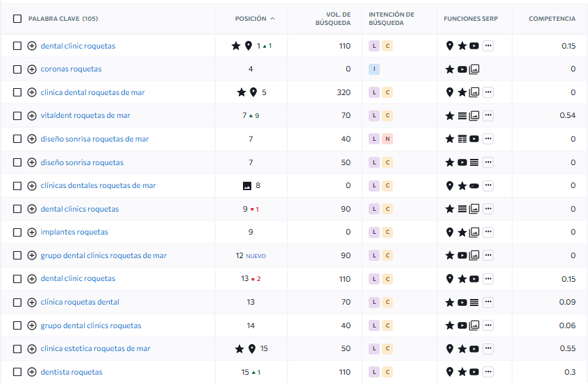Select all keywords with the header checkbox

click(17, 19)
